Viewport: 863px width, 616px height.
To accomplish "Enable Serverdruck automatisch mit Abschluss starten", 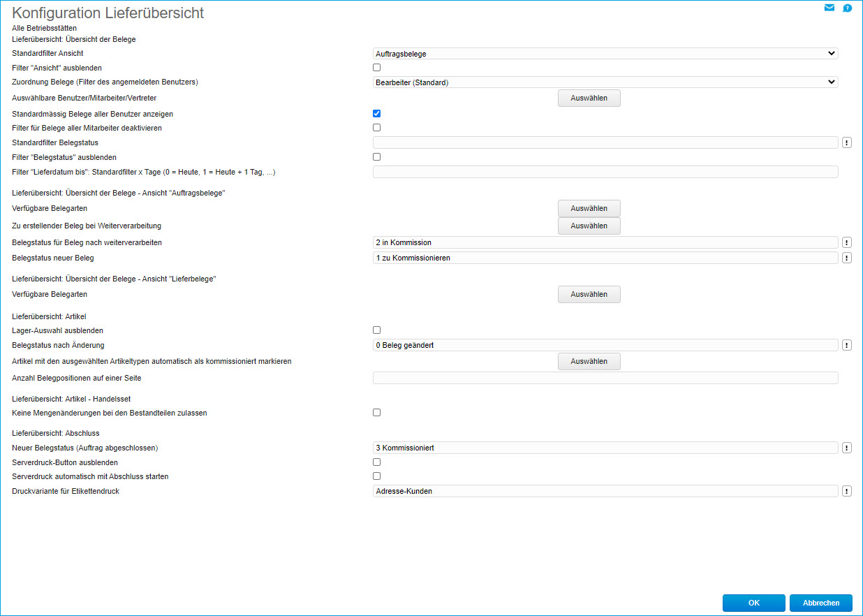I will [x=377, y=476].
